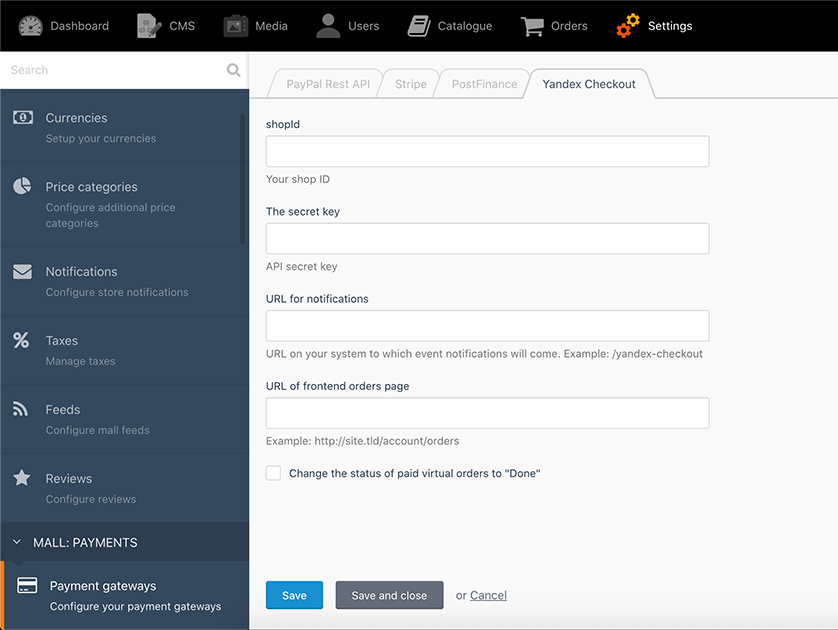Open Notifications settings
Image resolution: width=838 pixels, height=630 pixels.
[125, 281]
